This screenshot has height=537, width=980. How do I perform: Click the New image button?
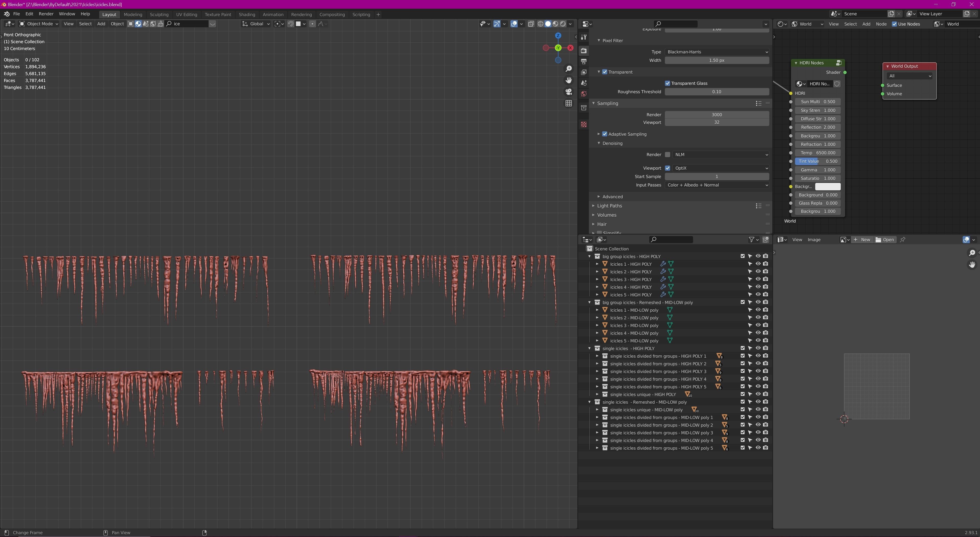pyautogui.click(x=862, y=240)
